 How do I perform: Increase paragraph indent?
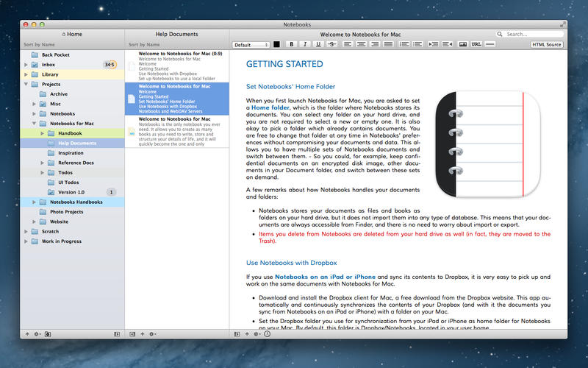pyautogui.click(x=434, y=44)
